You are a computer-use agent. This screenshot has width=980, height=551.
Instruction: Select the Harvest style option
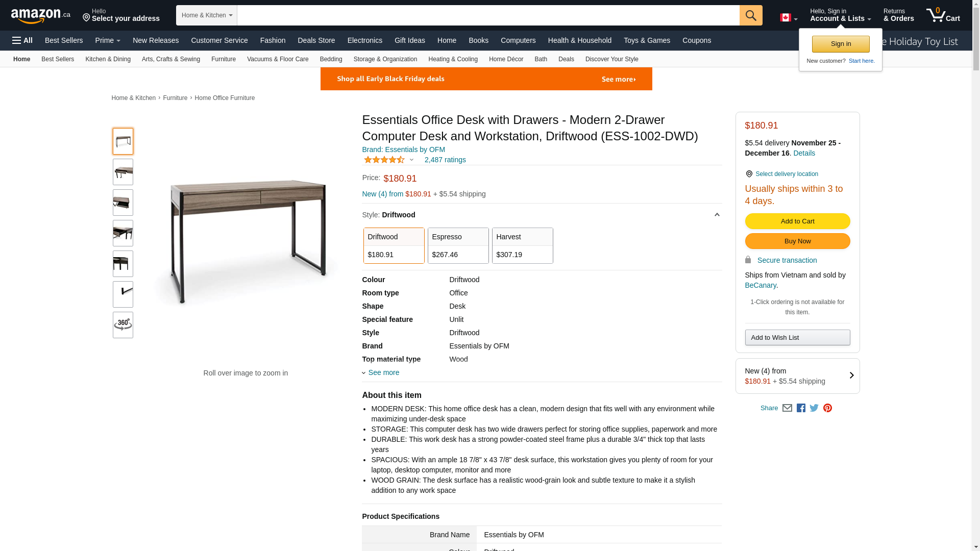click(522, 245)
